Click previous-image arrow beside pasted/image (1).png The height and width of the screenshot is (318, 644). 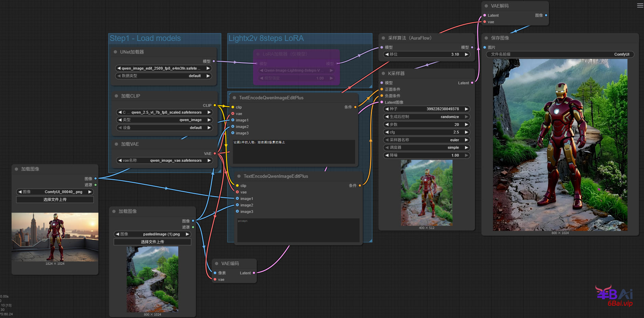[x=117, y=234]
